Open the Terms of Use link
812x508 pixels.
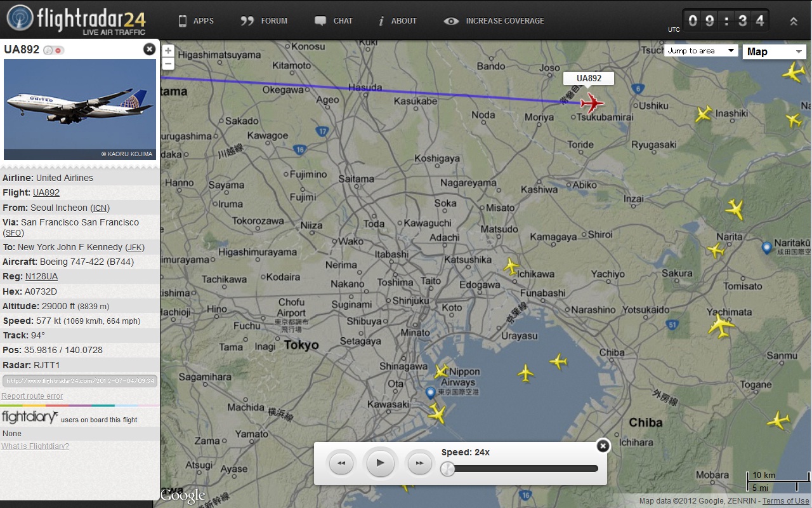click(x=786, y=501)
